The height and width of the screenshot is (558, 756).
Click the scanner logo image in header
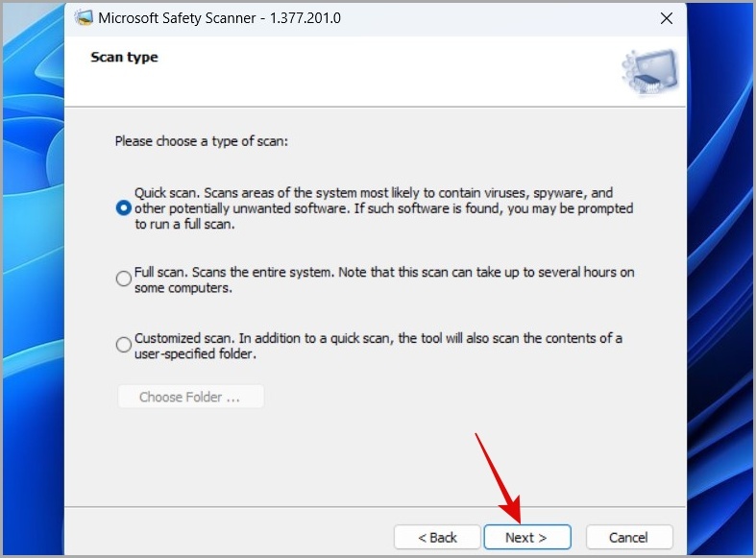click(650, 72)
